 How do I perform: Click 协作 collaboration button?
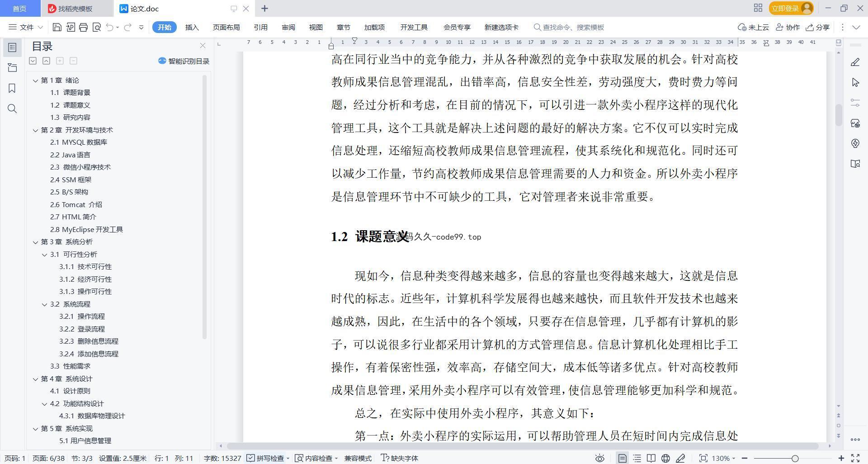[788, 27]
